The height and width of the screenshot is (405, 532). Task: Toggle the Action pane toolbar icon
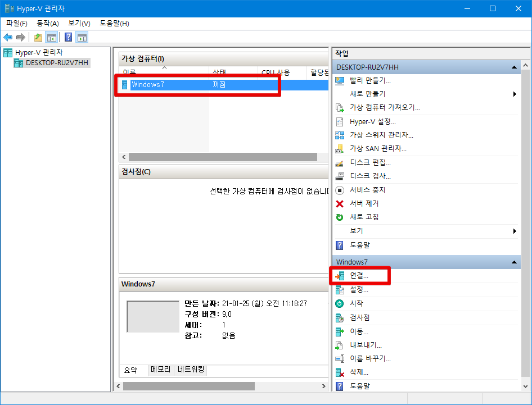[82, 37]
